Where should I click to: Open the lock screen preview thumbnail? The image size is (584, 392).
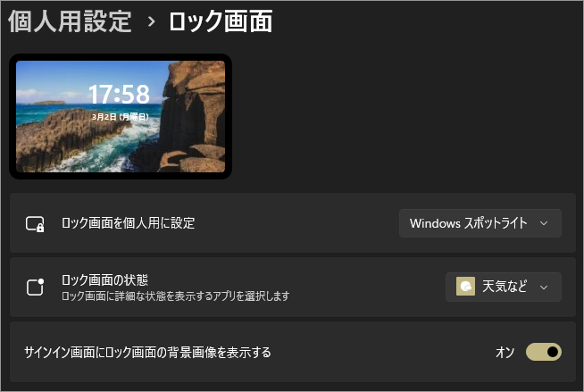point(121,116)
